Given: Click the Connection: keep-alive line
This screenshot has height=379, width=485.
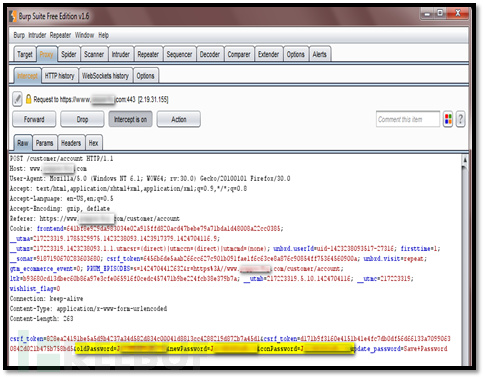Looking at the screenshot, I should pyautogui.click(x=46, y=299).
